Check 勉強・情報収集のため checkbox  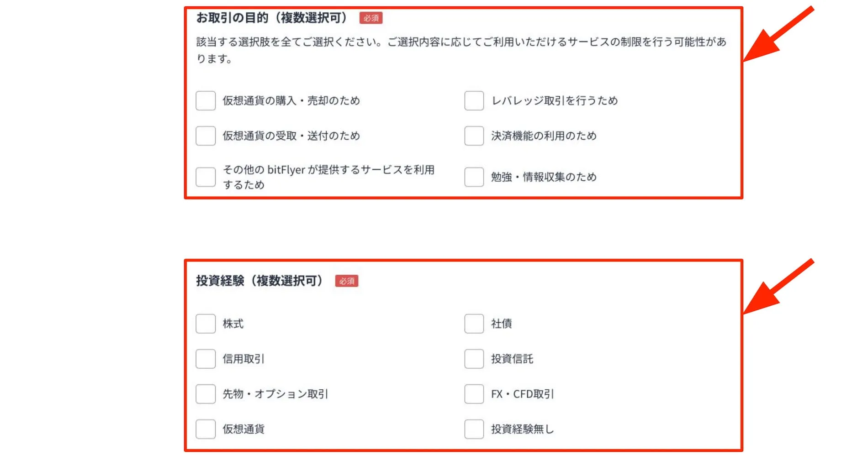pos(473,177)
